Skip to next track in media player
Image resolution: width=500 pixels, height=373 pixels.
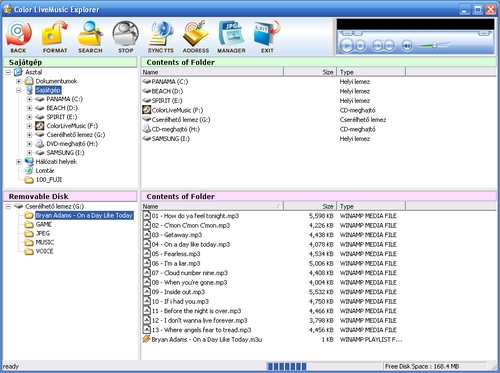(389, 45)
